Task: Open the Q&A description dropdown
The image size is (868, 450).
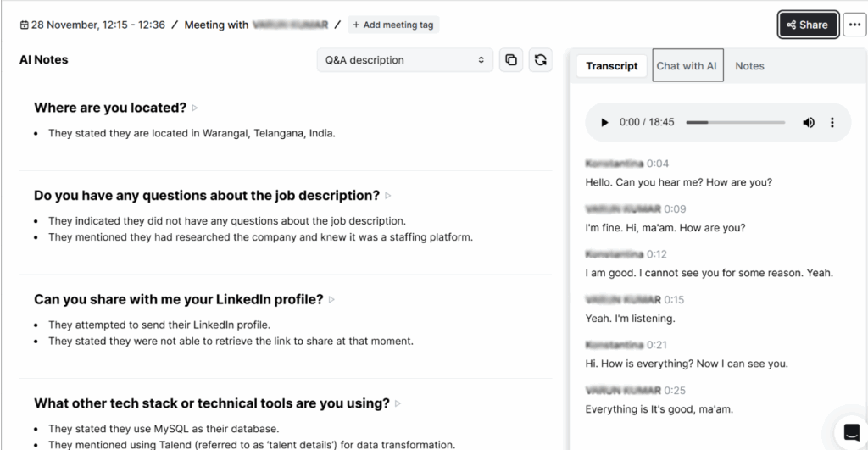Action: click(404, 60)
